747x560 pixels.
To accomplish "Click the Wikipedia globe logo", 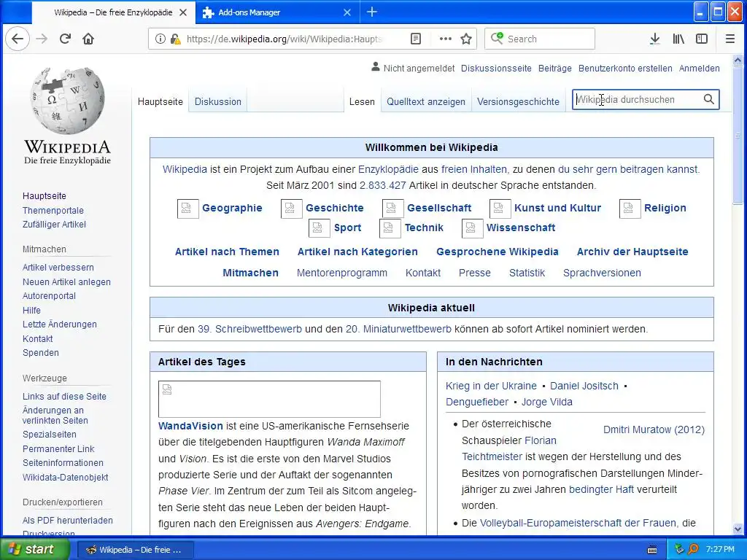I will pos(67,101).
